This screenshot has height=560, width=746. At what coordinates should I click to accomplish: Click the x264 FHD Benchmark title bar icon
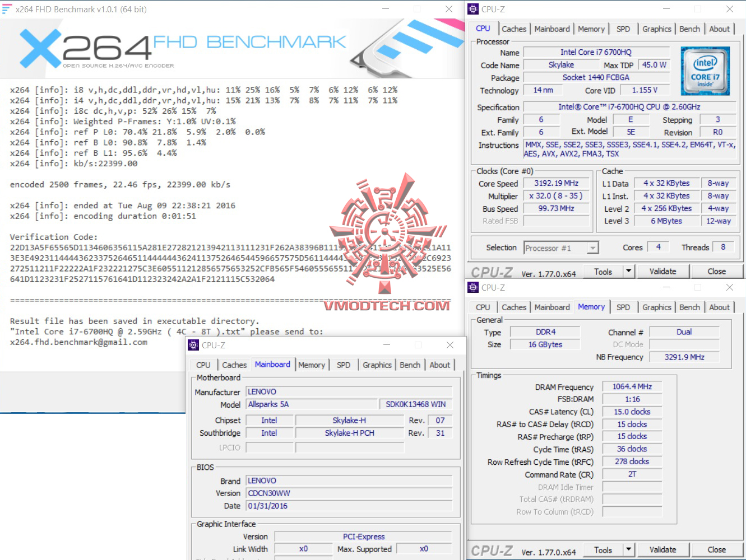coord(7,9)
